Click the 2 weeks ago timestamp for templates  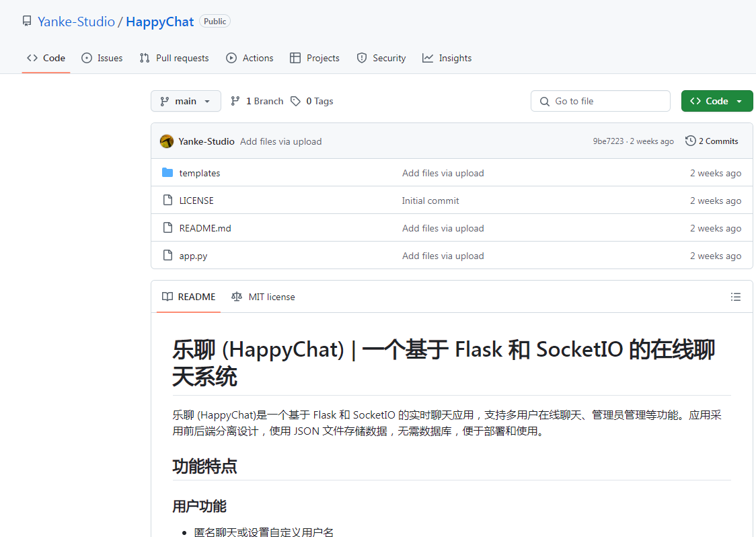coord(716,173)
